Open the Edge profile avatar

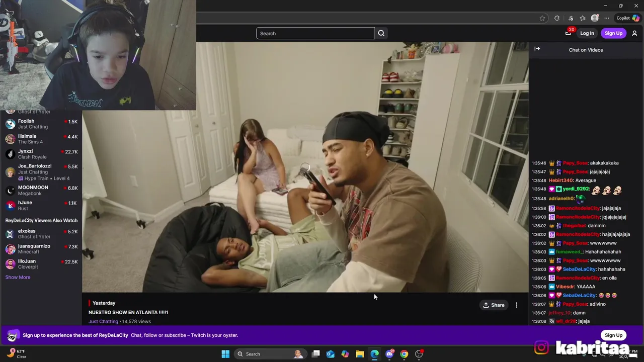pyautogui.click(x=595, y=18)
